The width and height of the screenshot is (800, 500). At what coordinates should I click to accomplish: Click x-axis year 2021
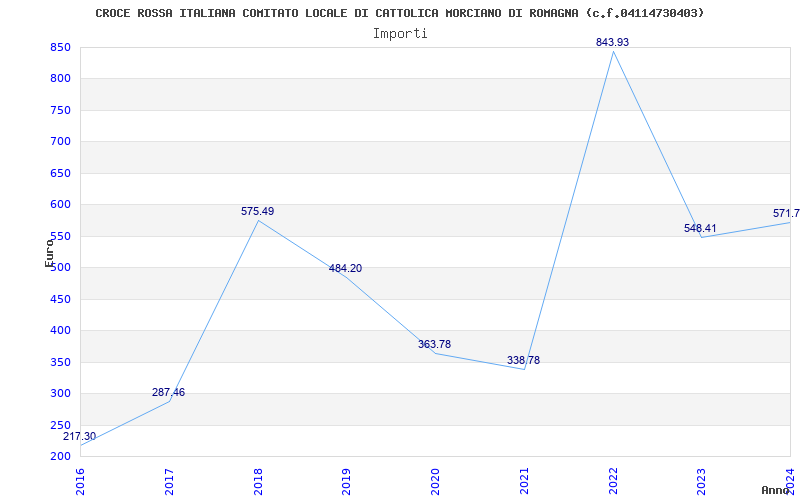(524, 481)
